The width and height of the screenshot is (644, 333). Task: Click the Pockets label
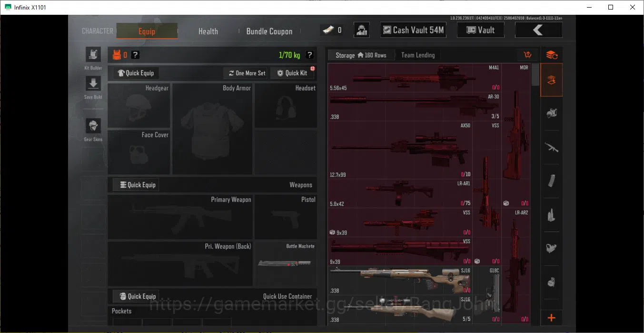click(x=121, y=311)
